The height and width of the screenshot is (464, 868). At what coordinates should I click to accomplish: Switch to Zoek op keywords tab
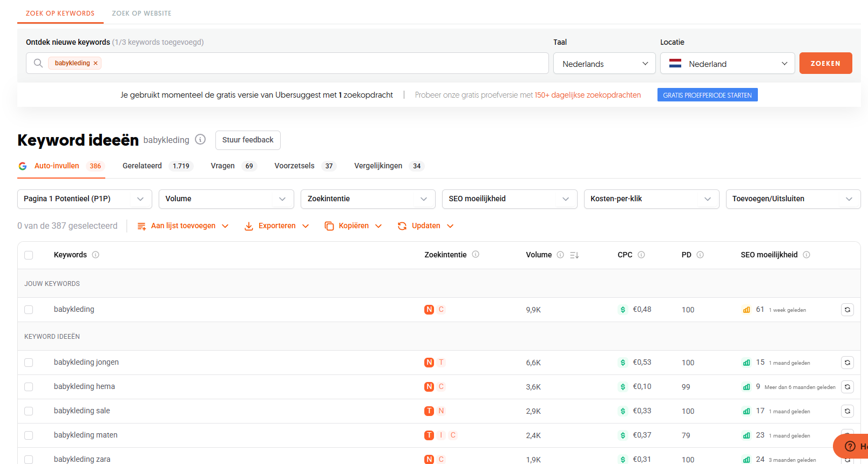[x=60, y=13]
